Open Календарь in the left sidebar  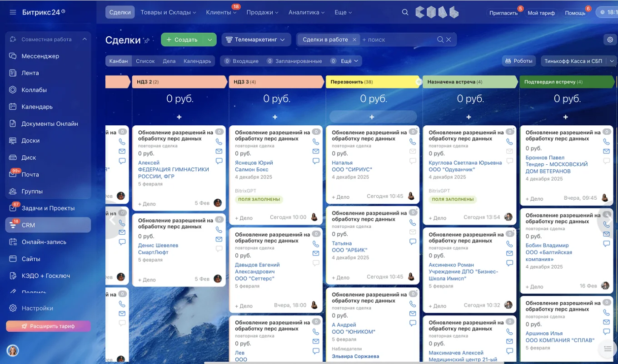click(37, 107)
